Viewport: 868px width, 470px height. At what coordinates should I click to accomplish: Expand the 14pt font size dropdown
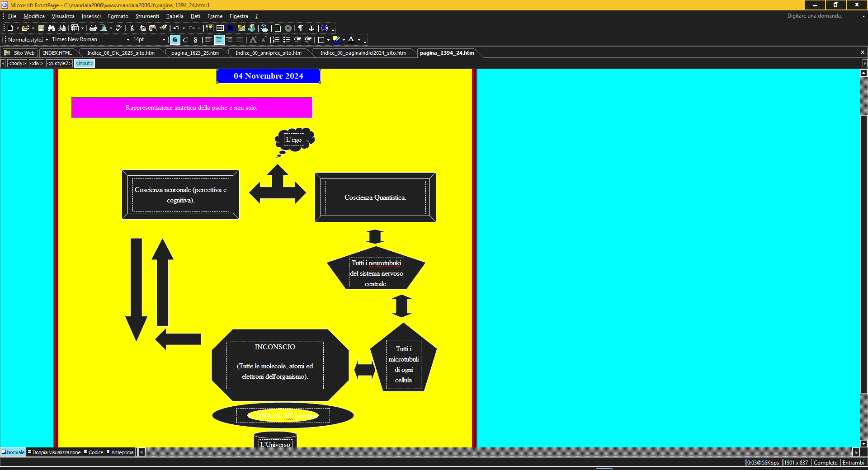click(164, 40)
